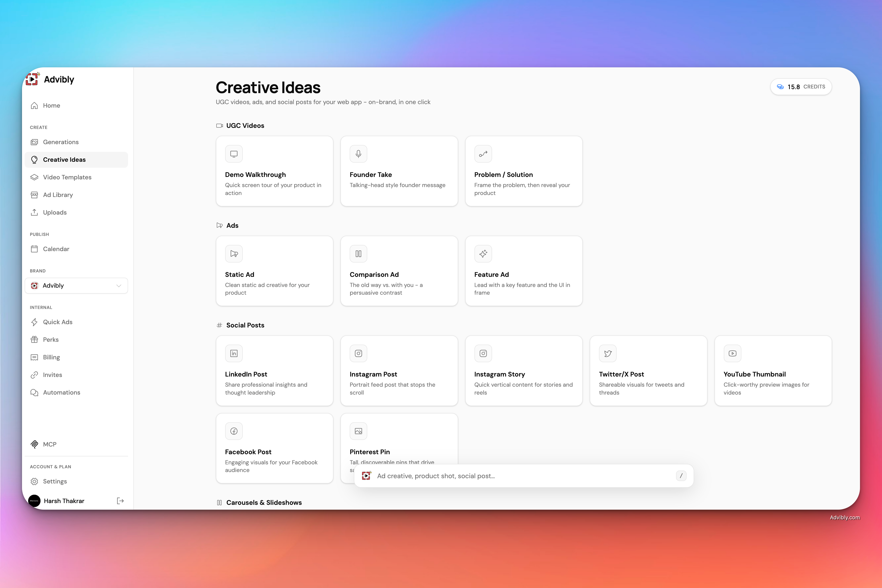The width and height of the screenshot is (882, 588).
Task: Choose the Problem / Solution route icon
Action: coord(483,154)
